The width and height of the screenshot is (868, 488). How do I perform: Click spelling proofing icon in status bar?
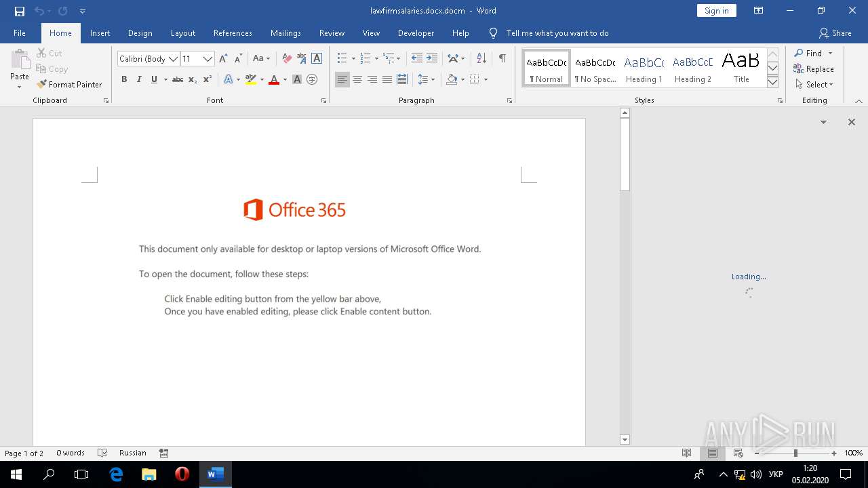coord(102,453)
